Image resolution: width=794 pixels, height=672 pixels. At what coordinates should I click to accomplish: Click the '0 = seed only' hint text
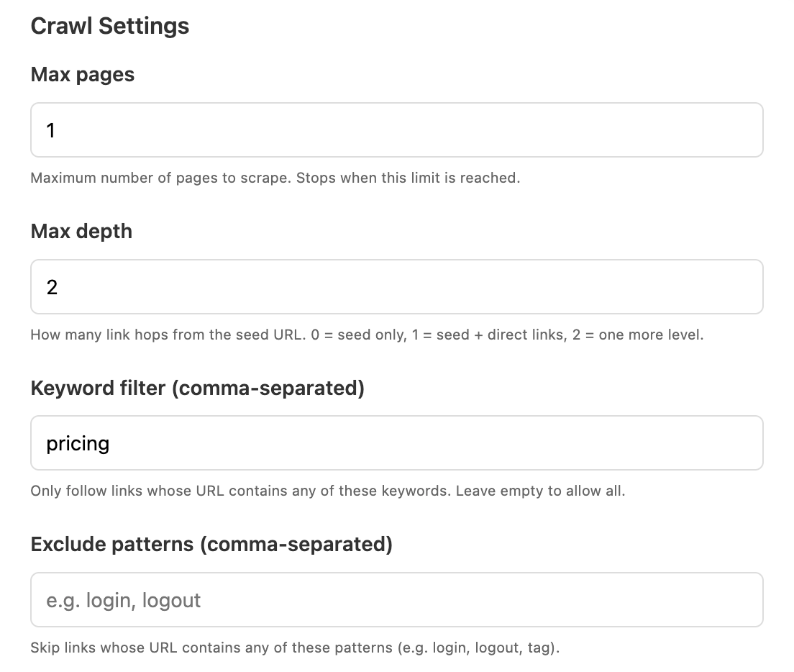click(358, 335)
